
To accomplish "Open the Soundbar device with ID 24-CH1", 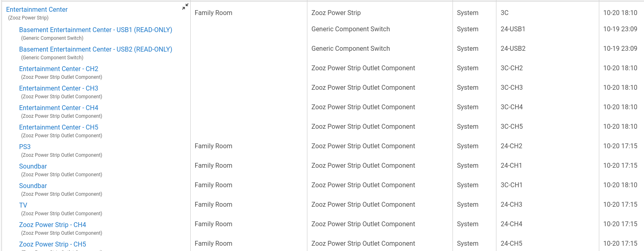I will pos(33,166).
